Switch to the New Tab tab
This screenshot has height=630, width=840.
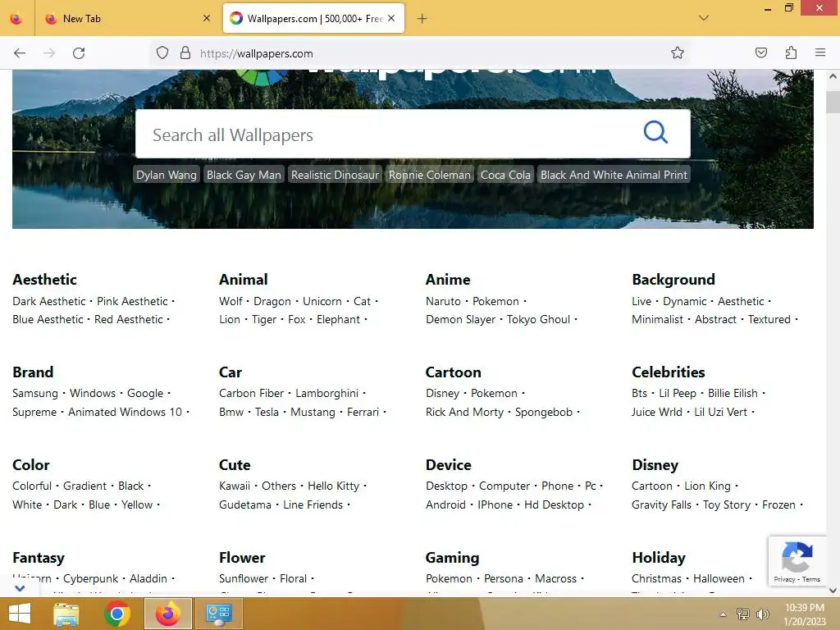click(x=125, y=19)
